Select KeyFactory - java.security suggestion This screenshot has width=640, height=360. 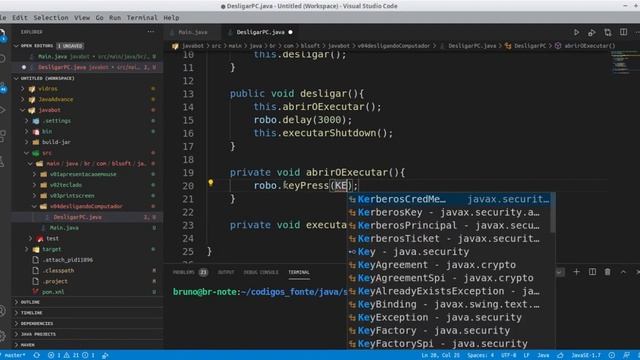(449, 330)
